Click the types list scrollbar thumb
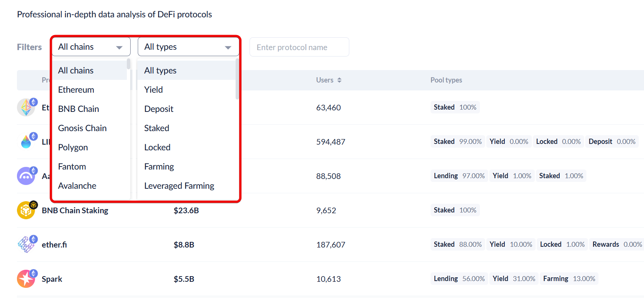Image resolution: width=644 pixels, height=298 pixels. 237,79
